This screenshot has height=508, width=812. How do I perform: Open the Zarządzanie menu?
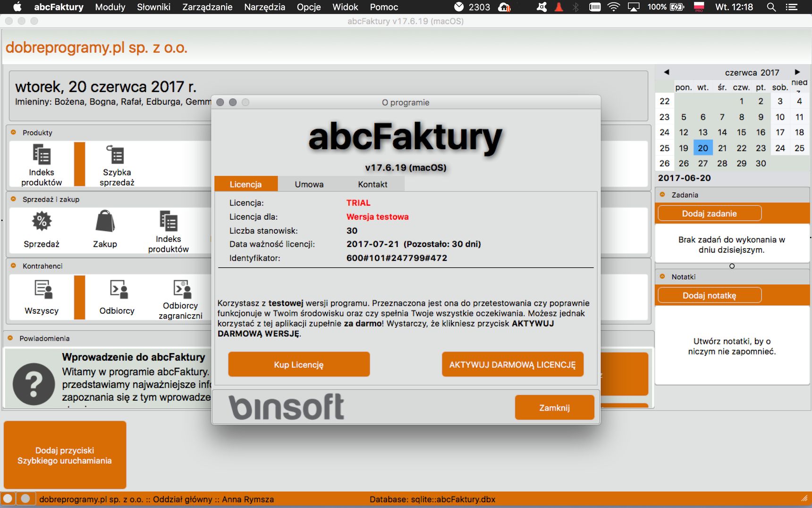pos(207,7)
